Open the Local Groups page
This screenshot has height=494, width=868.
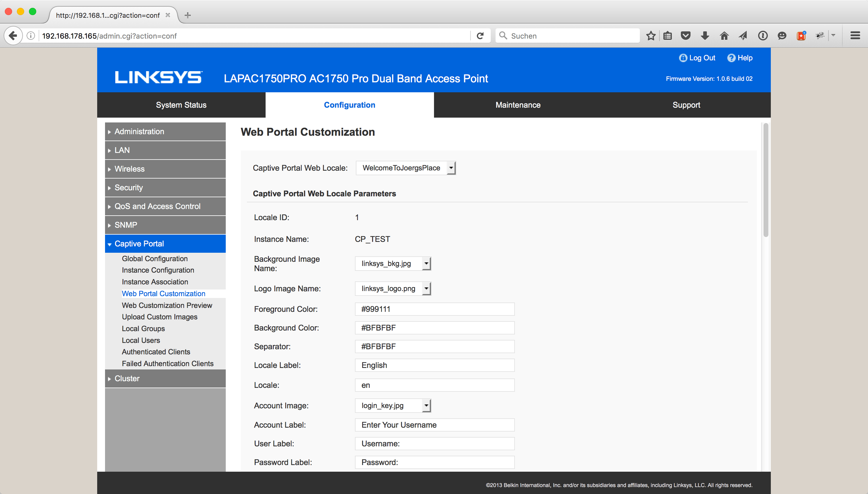click(143, 329)
